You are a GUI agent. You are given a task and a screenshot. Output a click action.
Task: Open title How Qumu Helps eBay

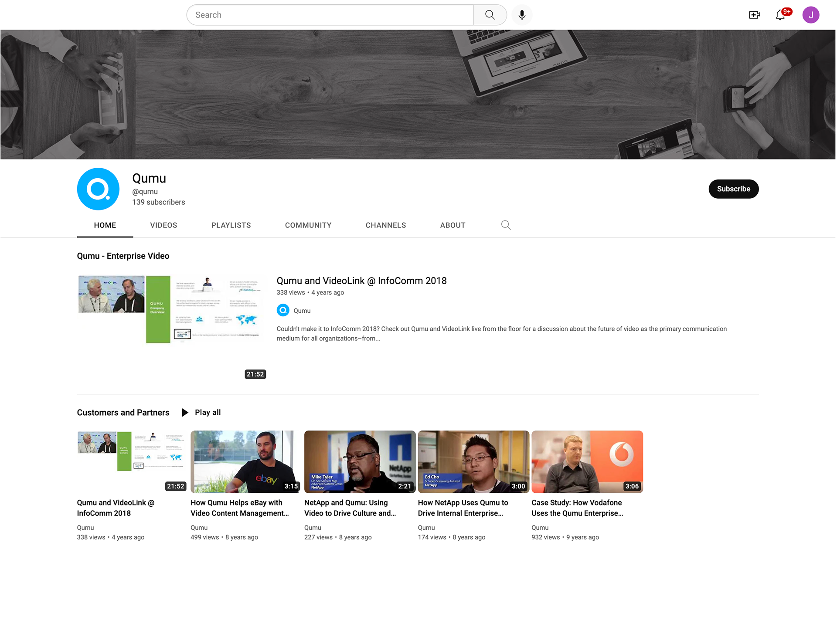click(240, 508)
